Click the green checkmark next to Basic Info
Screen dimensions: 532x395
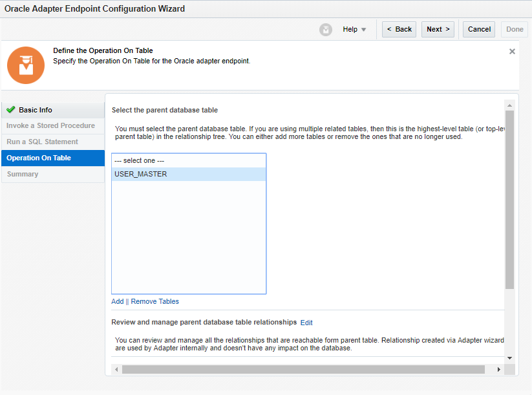[11, 110]
